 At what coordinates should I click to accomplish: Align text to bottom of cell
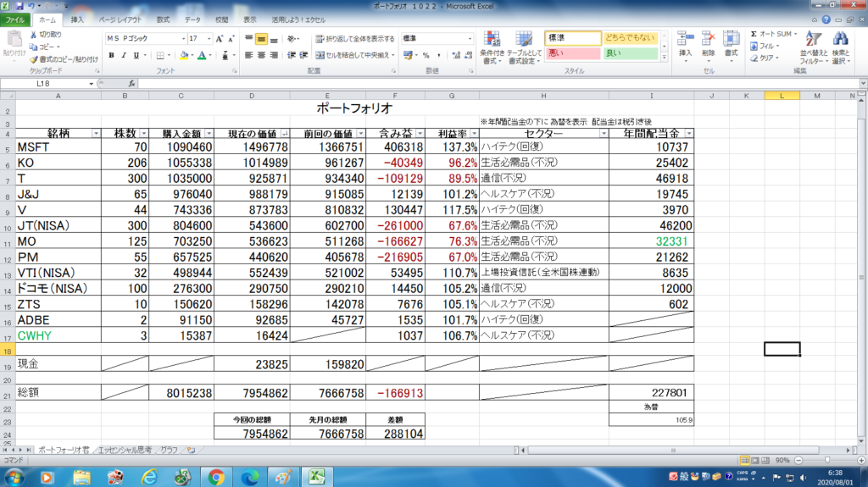(274, 39)
